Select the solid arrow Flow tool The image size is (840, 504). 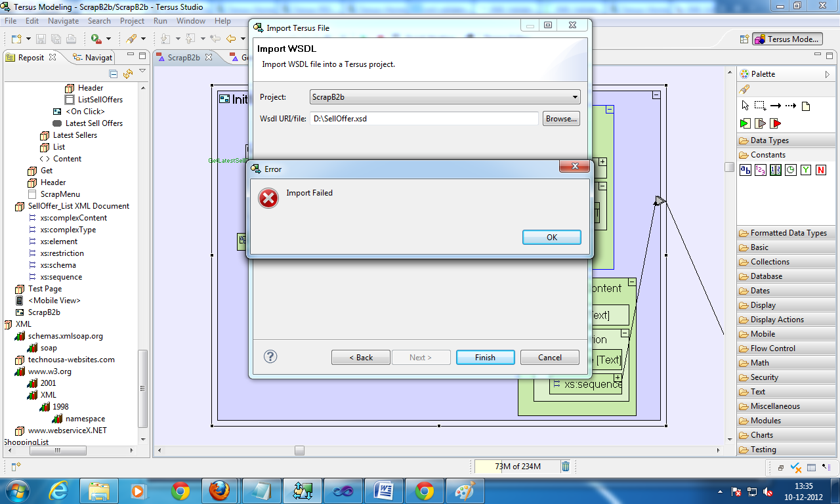775,106
